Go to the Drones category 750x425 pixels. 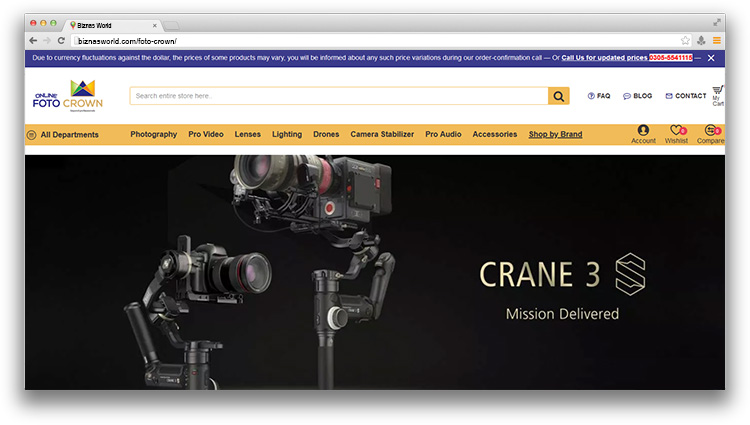pyautogui.click(x=326, y=134)
